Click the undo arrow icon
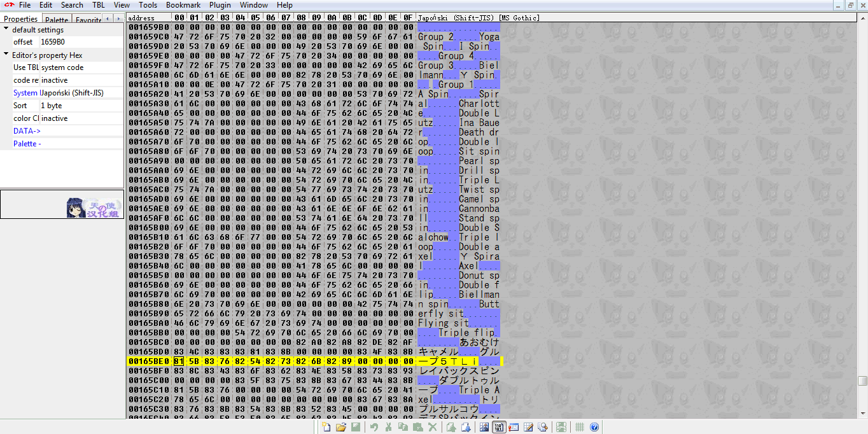This screenshot has height=434, width=868. tap(374, 427)
